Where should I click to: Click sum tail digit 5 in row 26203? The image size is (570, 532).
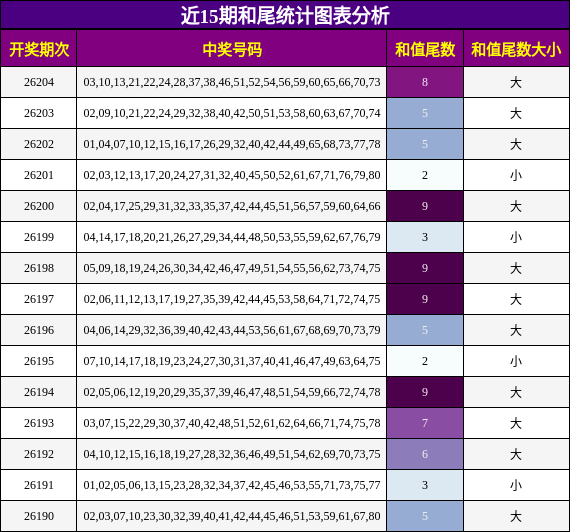425,113
